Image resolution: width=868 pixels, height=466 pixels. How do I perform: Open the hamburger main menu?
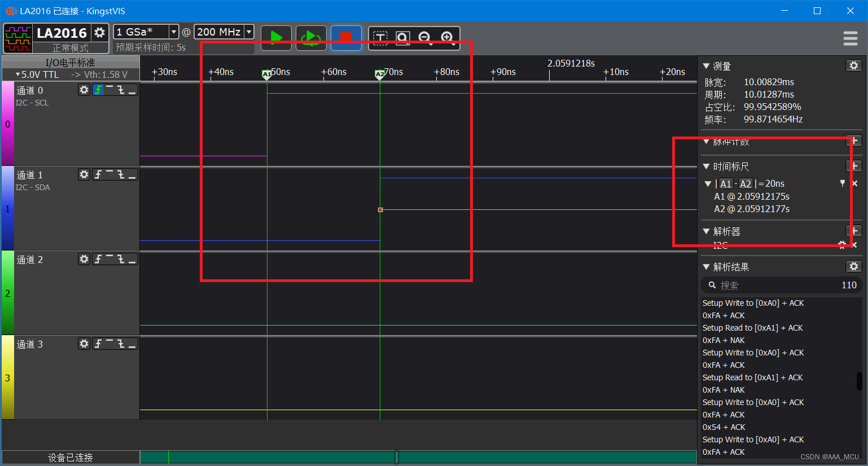coord(851,38)
